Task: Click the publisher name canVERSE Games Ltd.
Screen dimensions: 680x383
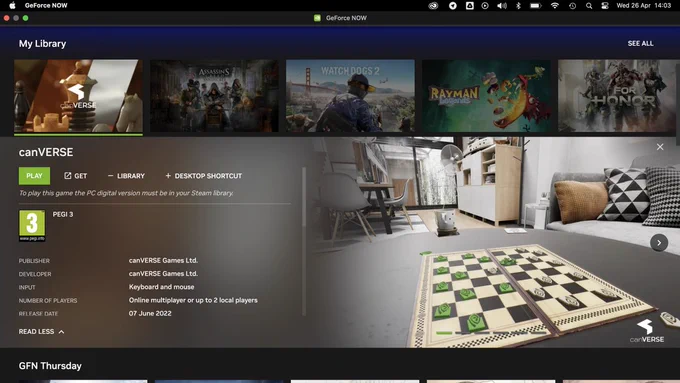Action: pos(163,260)
